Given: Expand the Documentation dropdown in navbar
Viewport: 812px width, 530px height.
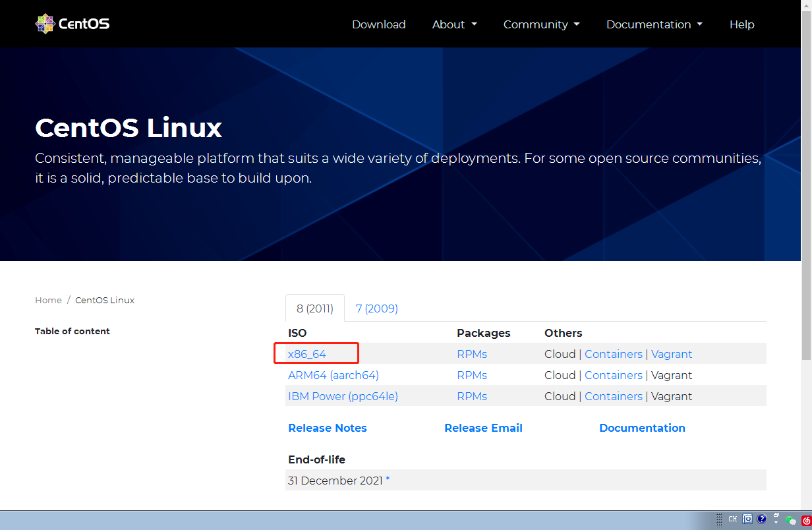Looking at the screenshot, I should point(654,24).
